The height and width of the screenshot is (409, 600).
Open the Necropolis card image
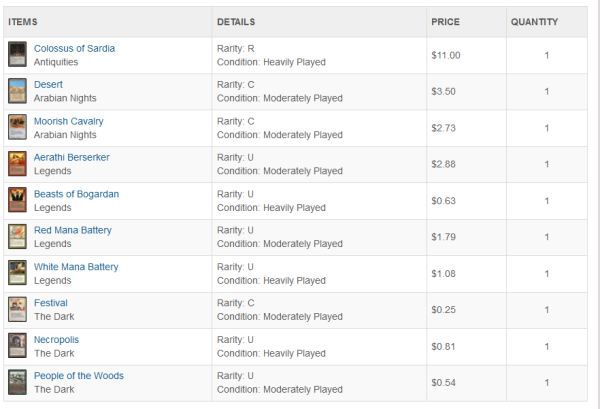[x=16, y=346]
